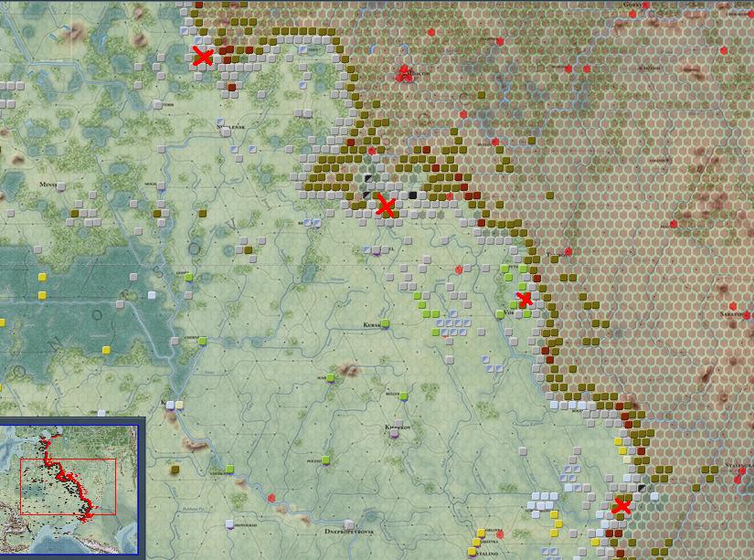Select the green counter at Belgorod above Kharkov
The height and width of the screenshot is (560, 754).
pyautogui.click(x=403, y=396)
